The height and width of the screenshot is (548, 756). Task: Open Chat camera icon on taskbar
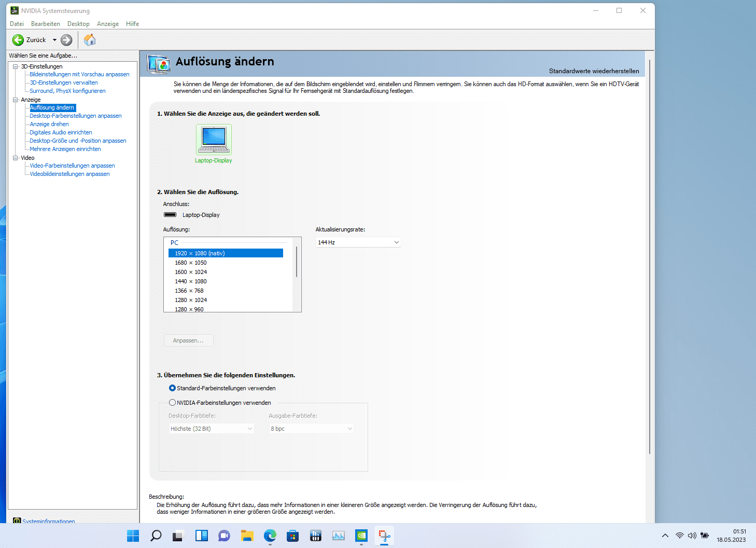[x=224, y=536]
